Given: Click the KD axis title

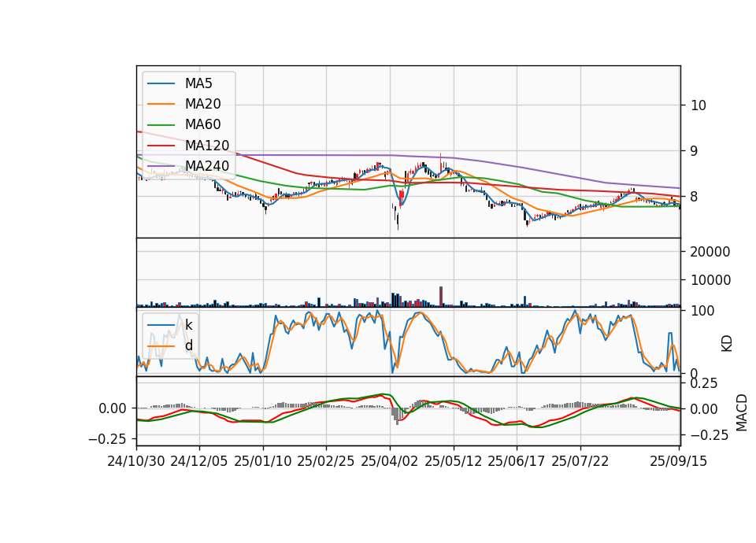Looking at the screenshot, I should pyautogui.click(x=727, y=344).
